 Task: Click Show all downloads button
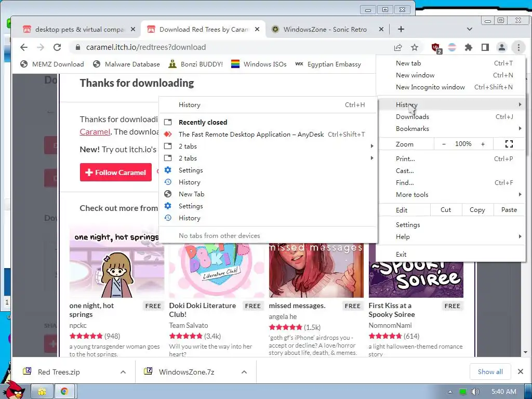[x=490, y=371]
